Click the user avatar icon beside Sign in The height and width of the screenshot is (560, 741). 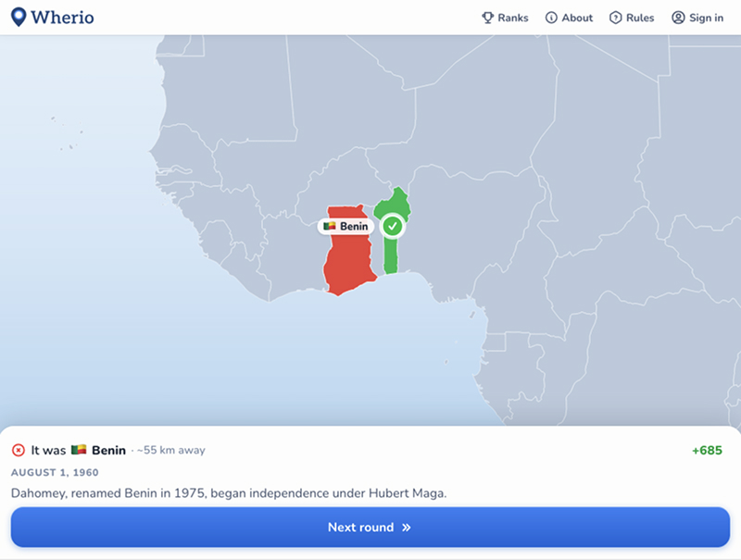click(678, 18)
